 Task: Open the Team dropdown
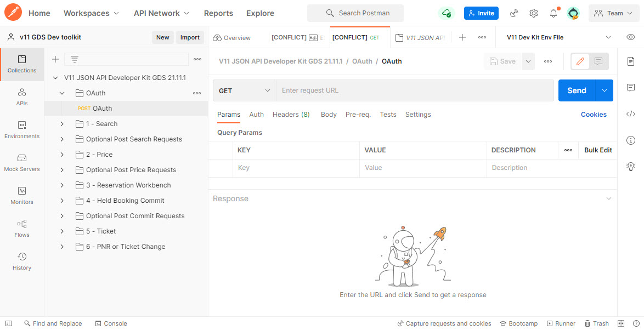click(x=614, y=13)
